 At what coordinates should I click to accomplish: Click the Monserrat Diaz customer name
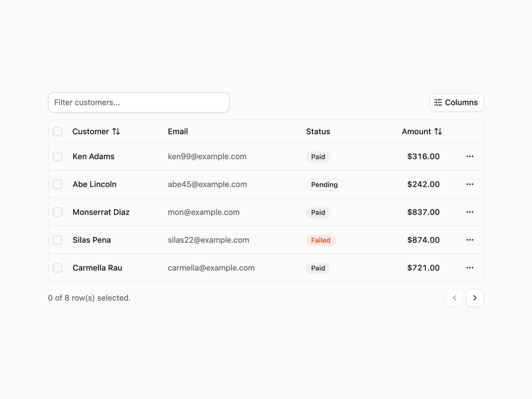coord(101,212)
